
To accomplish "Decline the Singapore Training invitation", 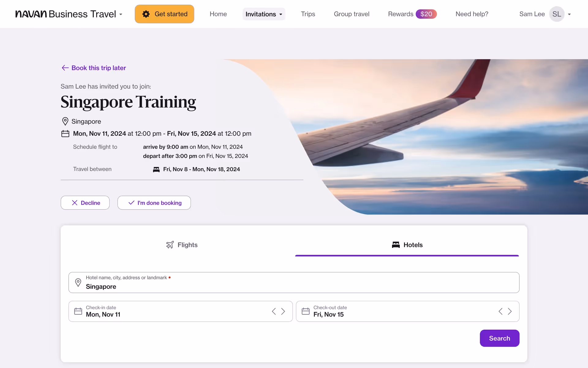I will click(85, 203).
